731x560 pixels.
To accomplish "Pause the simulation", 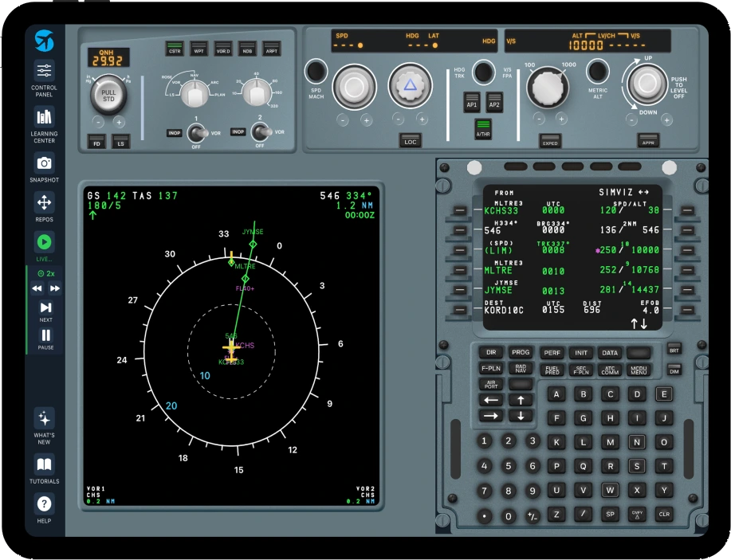I will [x=45, y=339].
